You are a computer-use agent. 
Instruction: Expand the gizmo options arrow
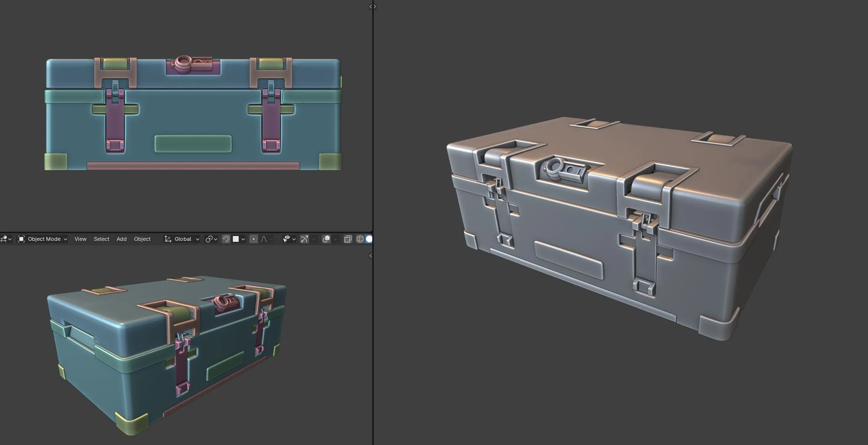(x=314, y=239)
